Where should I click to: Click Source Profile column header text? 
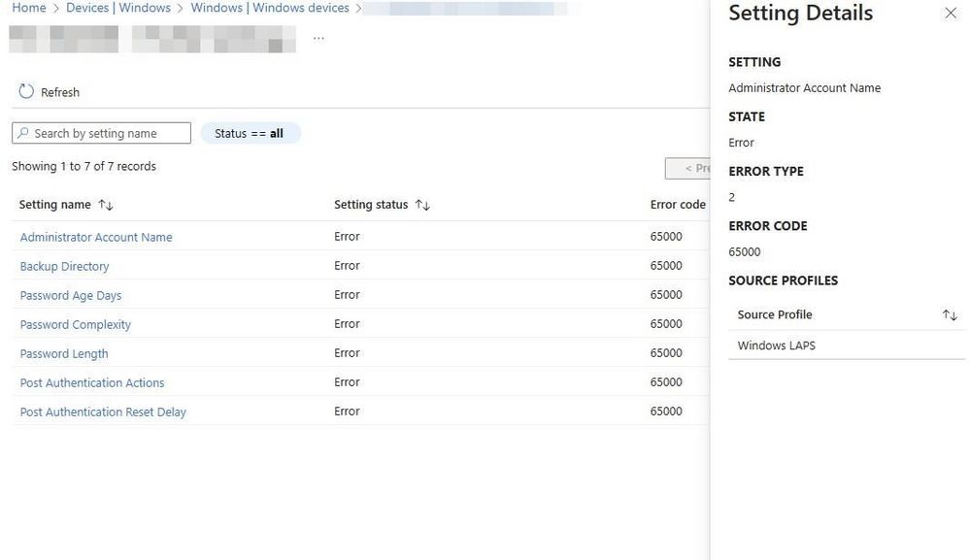pyautogui.click(x=775, y=314)
